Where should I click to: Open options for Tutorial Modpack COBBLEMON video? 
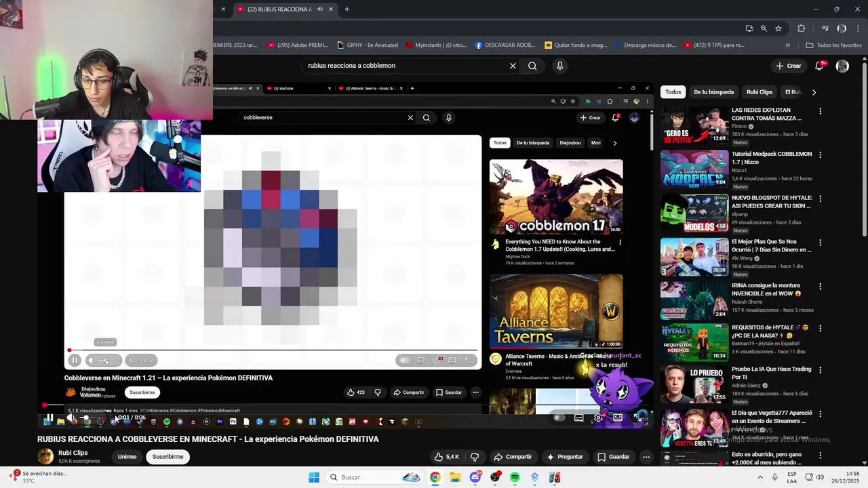[820, 155]
